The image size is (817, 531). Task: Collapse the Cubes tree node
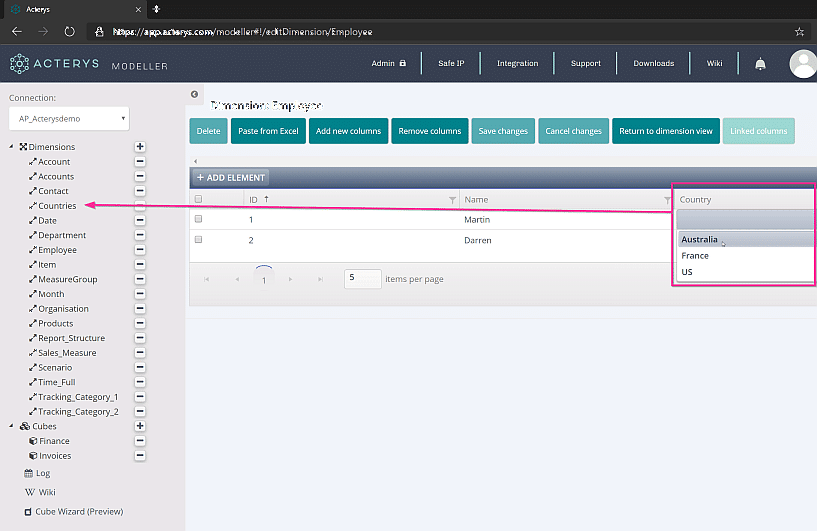coord(11,426)
